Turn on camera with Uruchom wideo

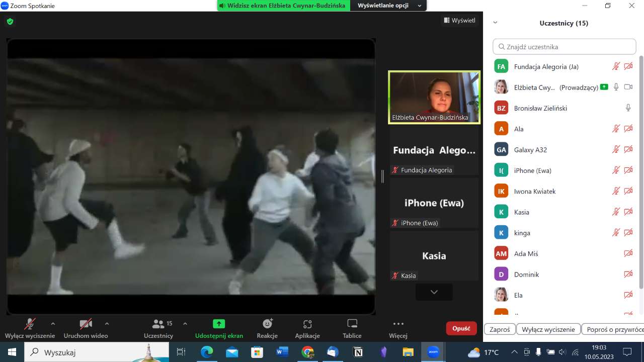point(86,324)
